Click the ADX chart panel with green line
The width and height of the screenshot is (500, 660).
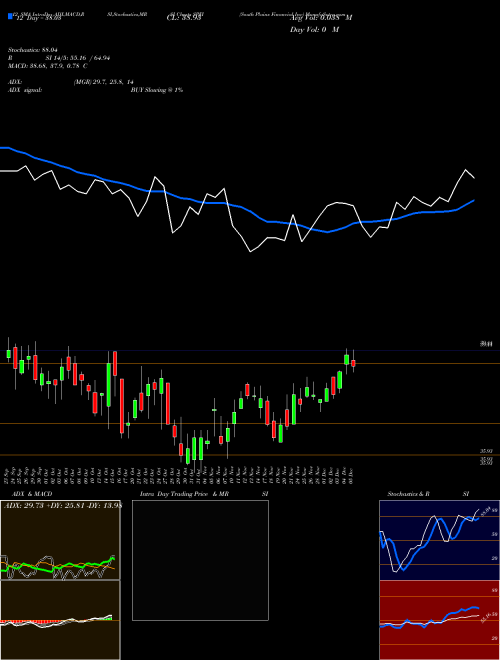[60, 540]
